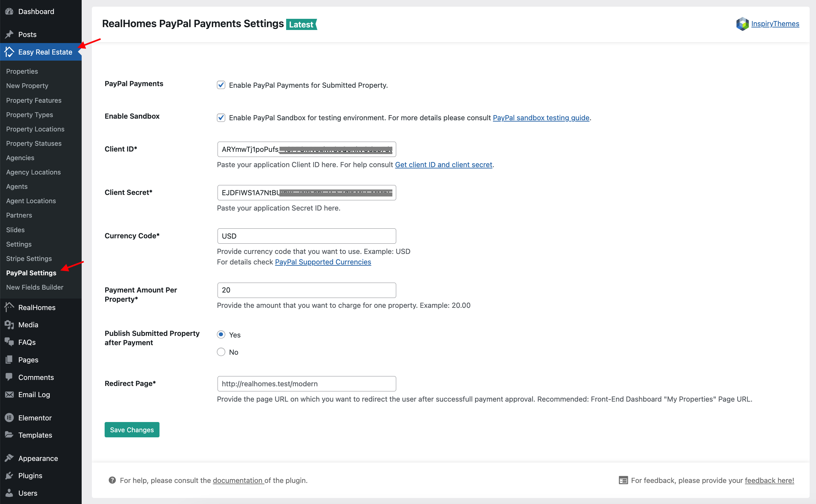Open Plugins menu label

click(x=30, y=476)
